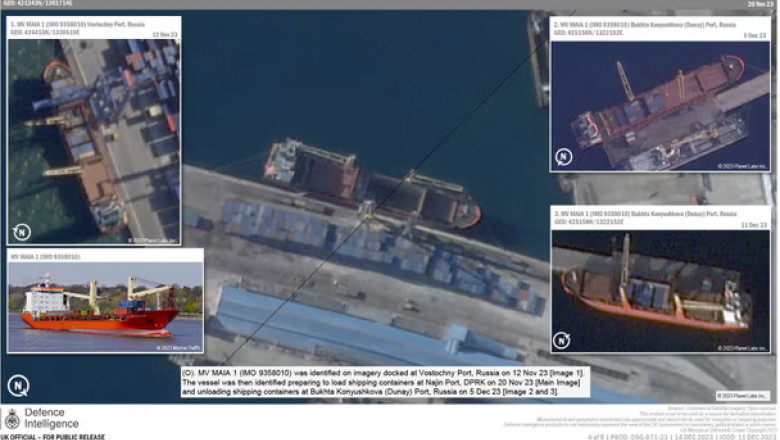The image size is (780, 440).
Task: Click the north compass icon in the 11 Dec 23 inset
Action: tap(563, 340)
